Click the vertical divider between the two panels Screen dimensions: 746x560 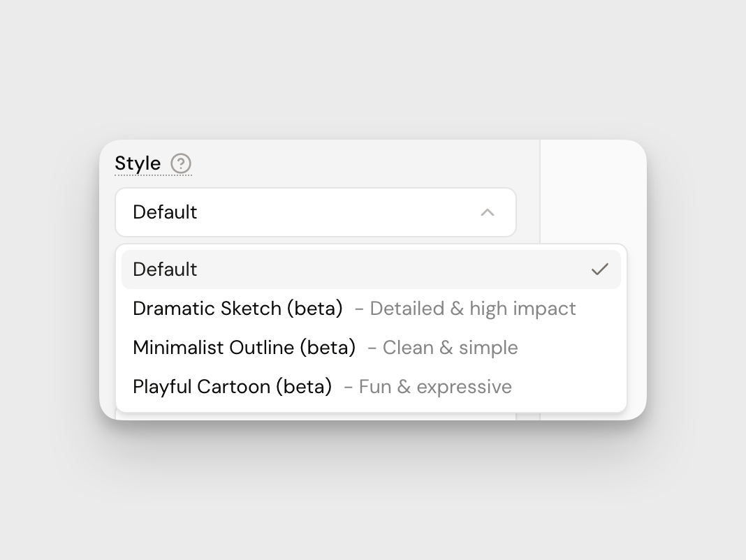[x=540, y=191]
